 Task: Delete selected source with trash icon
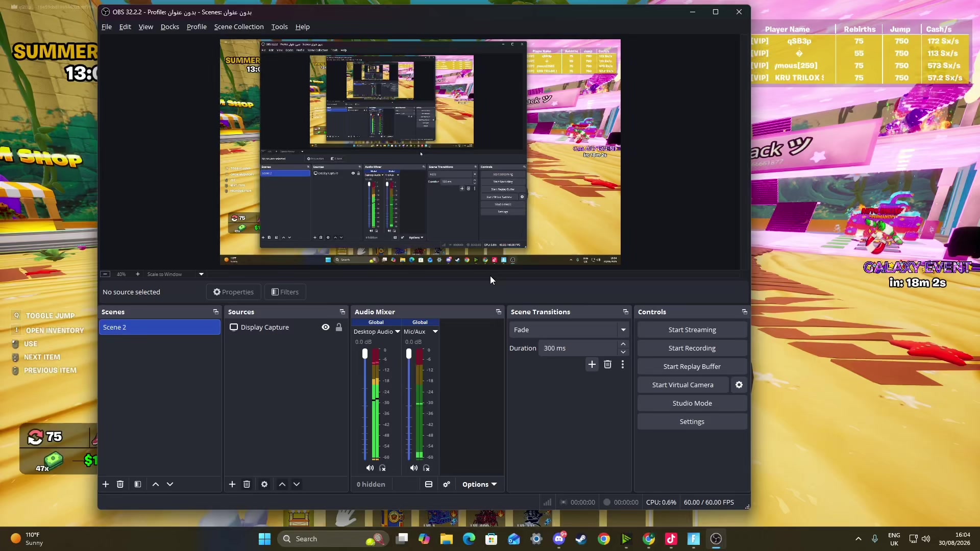click(x=247, y=484)
